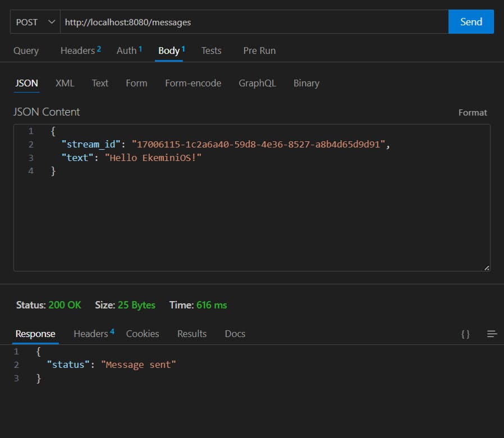Click the Format link for JSON content
The image size is (504, 438).
click(x=473, y=113)
